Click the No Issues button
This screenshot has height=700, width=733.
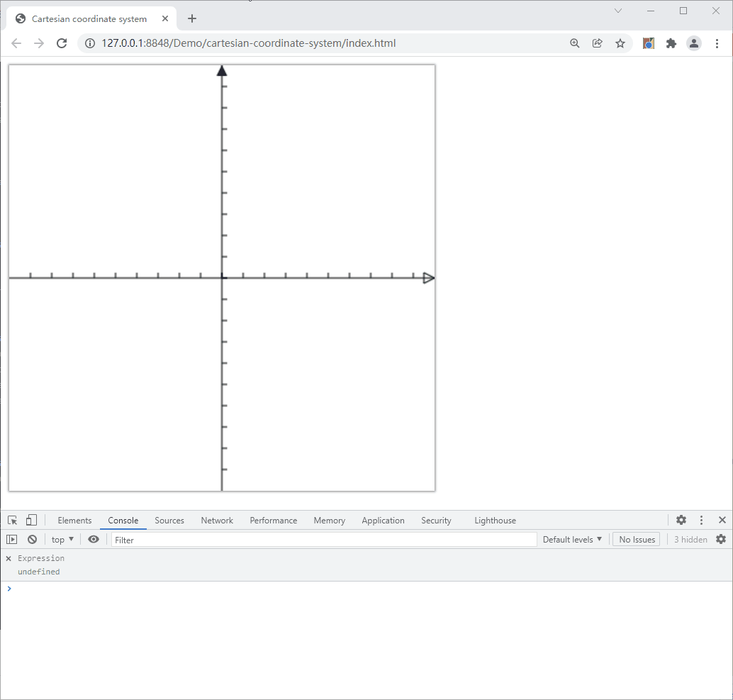point(636,539)
